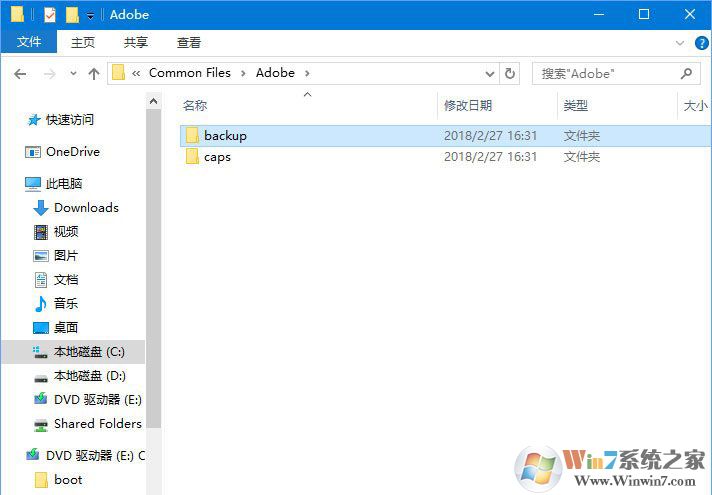Click Common Files in the address path
Image resolution: width=712 pixels, height=495 pixels.
pos(190,73)
